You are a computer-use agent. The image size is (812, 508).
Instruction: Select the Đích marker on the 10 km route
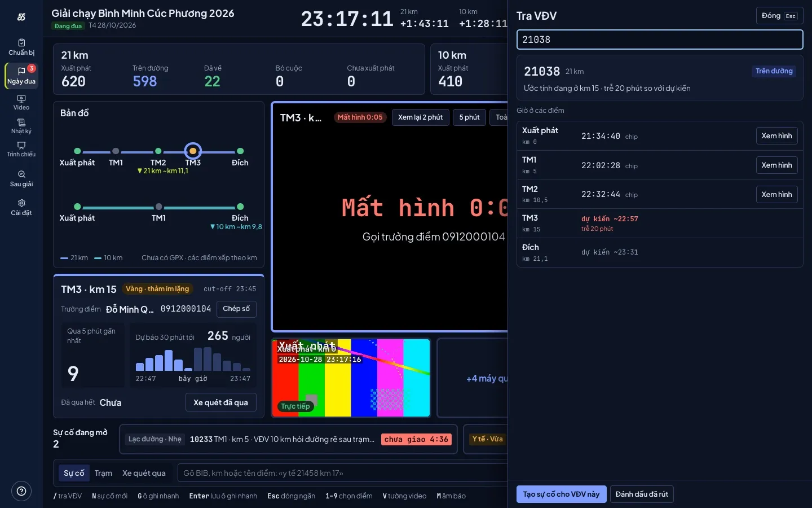pyautogui.click(x=240, y=207)
